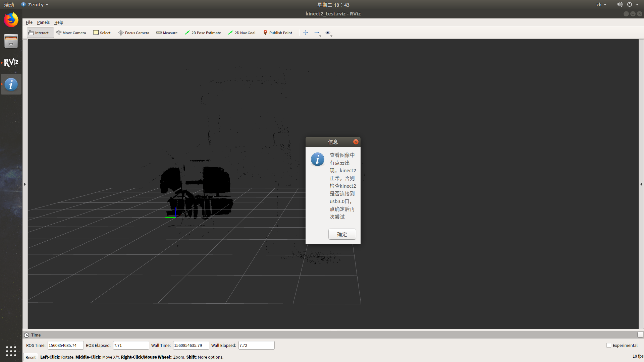Open the remove-tool minus dropdown
Screen dimensions: 644x362
tap(317, 33)
